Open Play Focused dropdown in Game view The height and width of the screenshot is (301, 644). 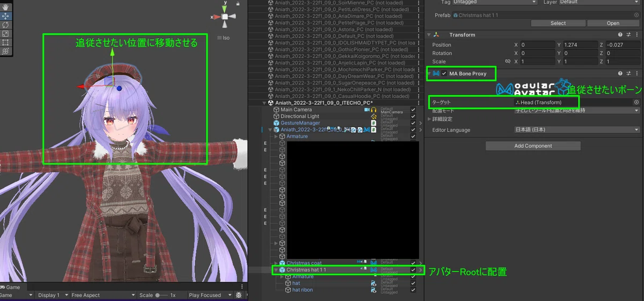[x=209, y=295]
